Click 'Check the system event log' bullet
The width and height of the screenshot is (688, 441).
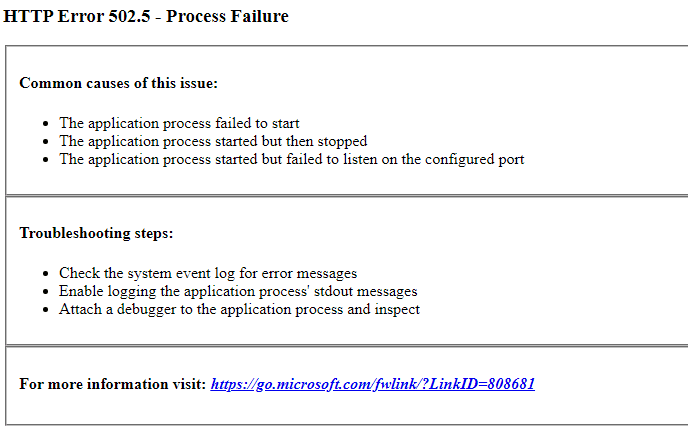[208, 273]
